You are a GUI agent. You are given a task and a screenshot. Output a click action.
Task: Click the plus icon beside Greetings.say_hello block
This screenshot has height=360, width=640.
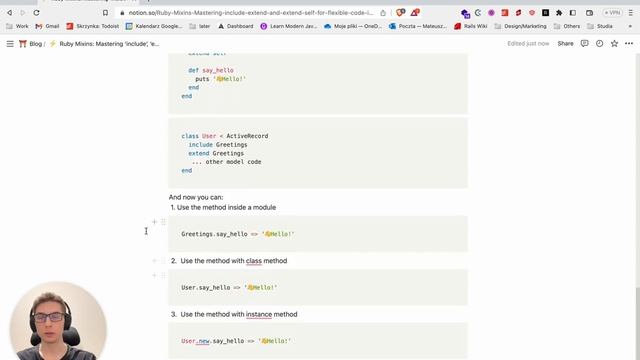[x=154, y=222]
